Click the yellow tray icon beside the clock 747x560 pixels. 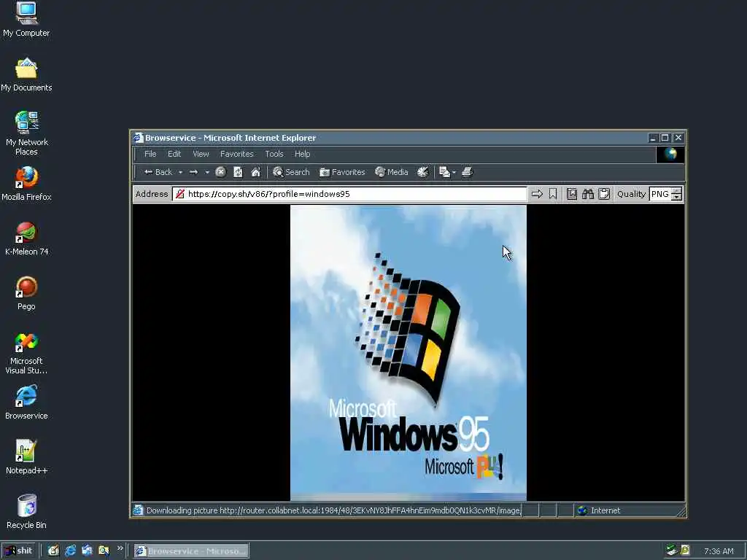tap(685, 550)
